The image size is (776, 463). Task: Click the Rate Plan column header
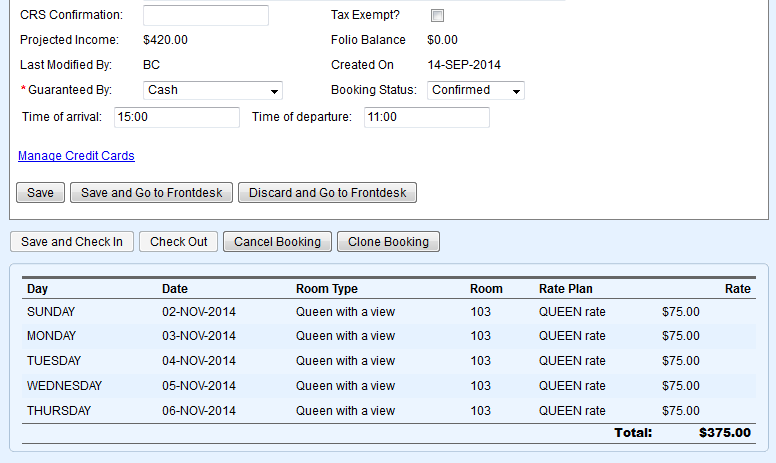(566, 289)
